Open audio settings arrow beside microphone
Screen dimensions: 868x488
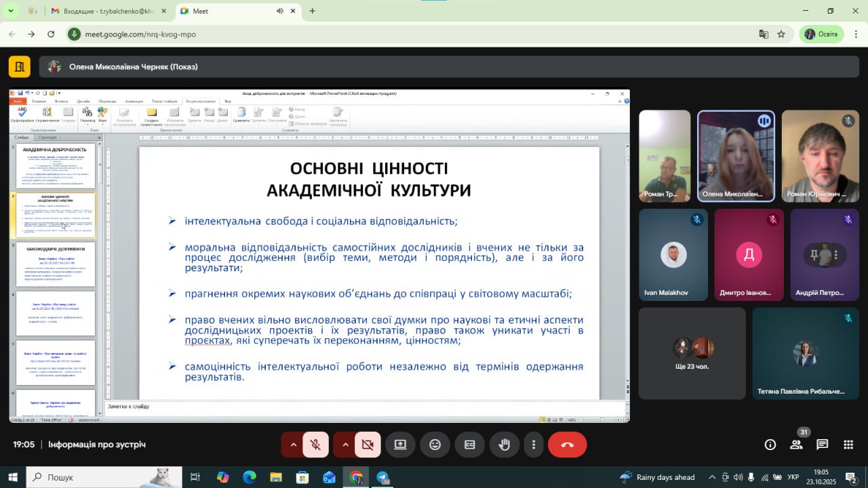(x=293, y=445)
